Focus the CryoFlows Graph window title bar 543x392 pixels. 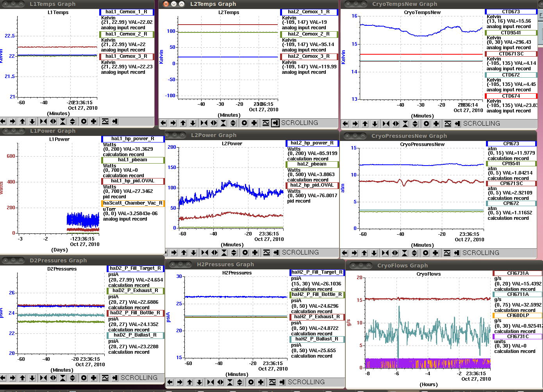point(445,265)
